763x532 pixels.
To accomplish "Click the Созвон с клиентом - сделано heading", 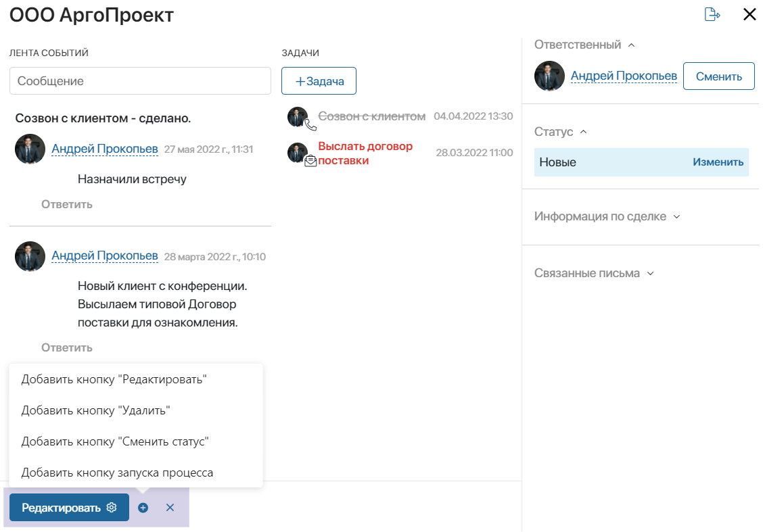I will coord(103,118).
